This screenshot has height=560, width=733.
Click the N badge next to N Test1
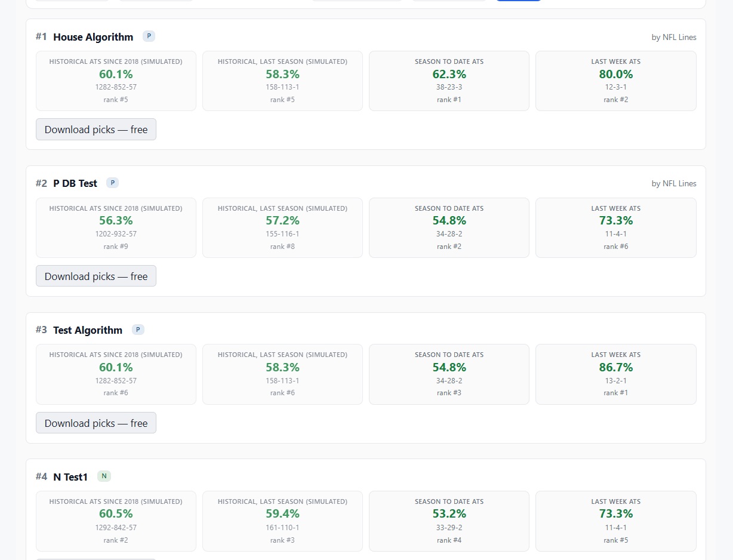point(104,476)
